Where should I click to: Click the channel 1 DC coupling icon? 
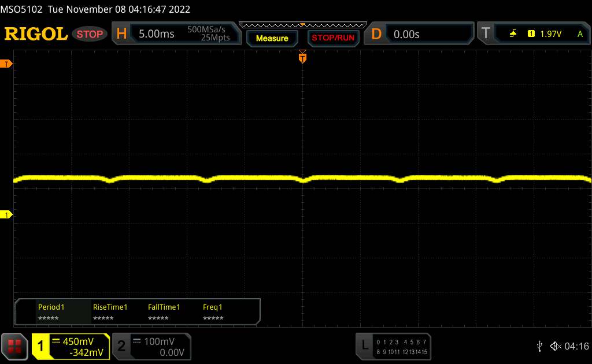[56, 341]
